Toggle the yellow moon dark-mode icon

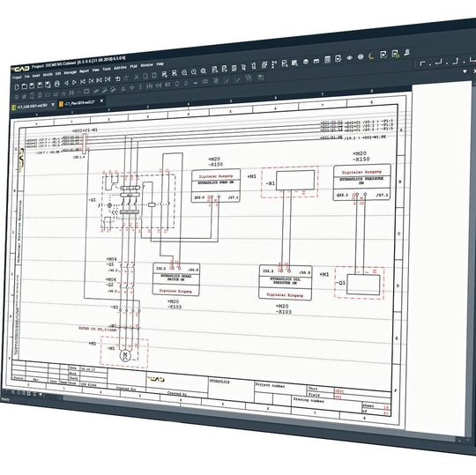pos(371,56)
